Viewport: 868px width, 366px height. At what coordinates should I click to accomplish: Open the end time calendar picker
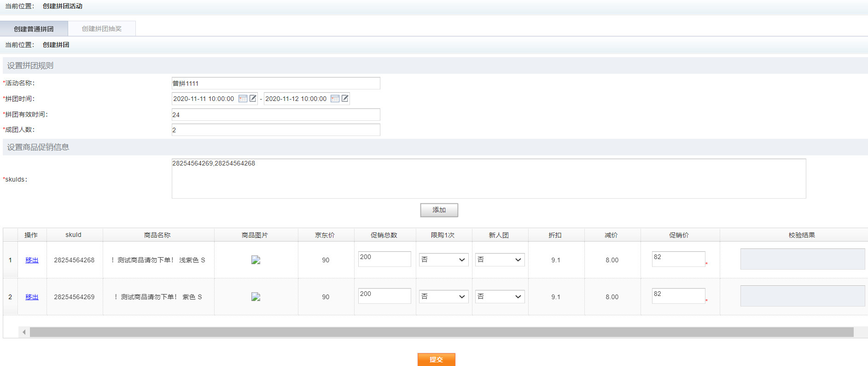(x=335, y=99)
